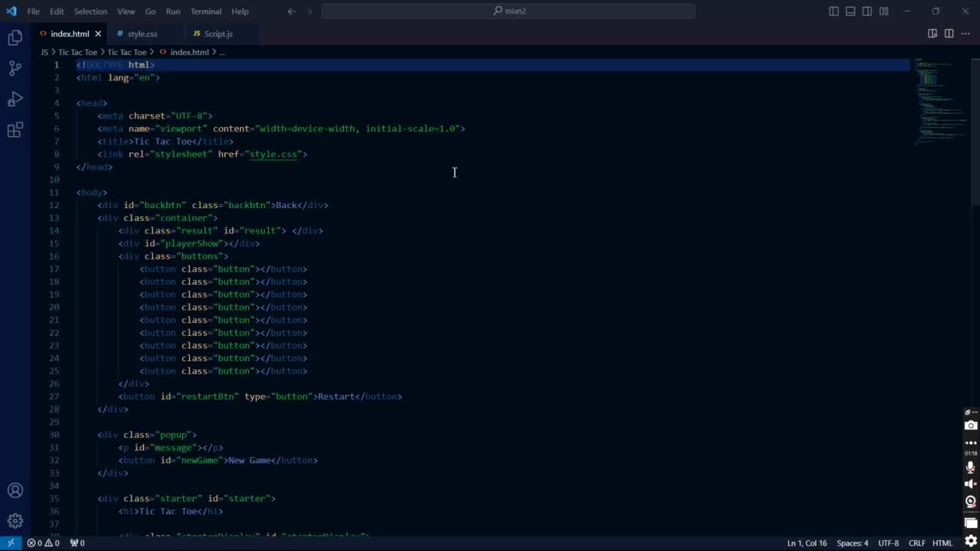Open recorder overlay settings gear
This screenshot has height=551, width=980.
point(971,541)
